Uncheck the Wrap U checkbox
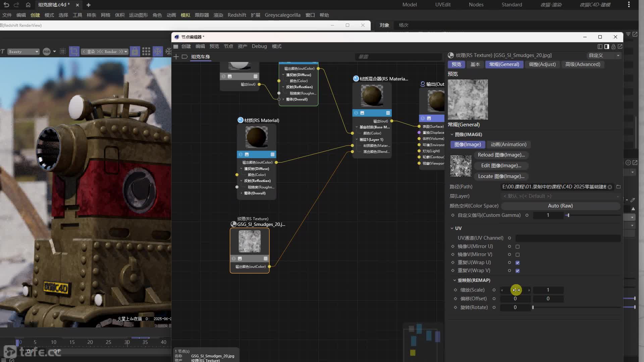The image size is (644, 362). pos(518,263)
